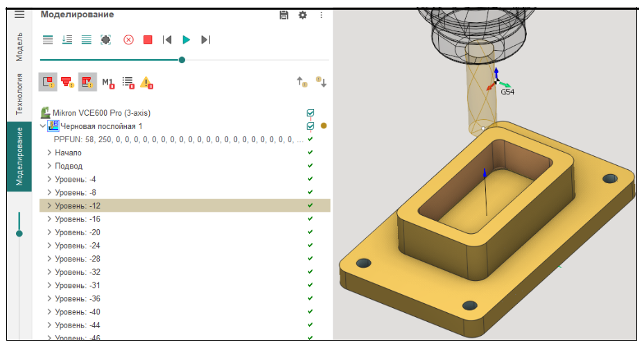Click the play simulation button

tap(186, 40)
